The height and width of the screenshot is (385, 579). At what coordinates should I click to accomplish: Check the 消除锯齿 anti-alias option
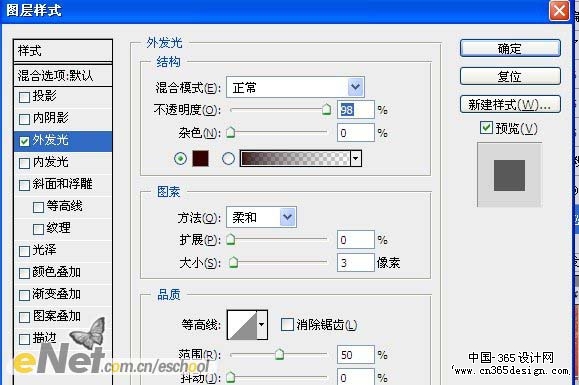[x=287, y=325]
